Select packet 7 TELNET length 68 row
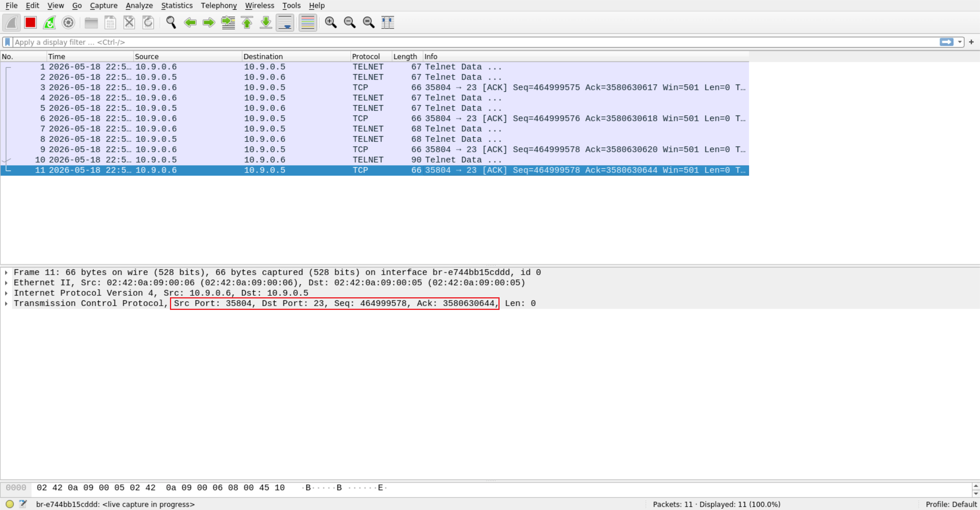Viewport: 980px width, 510px height. coord(375,129)
